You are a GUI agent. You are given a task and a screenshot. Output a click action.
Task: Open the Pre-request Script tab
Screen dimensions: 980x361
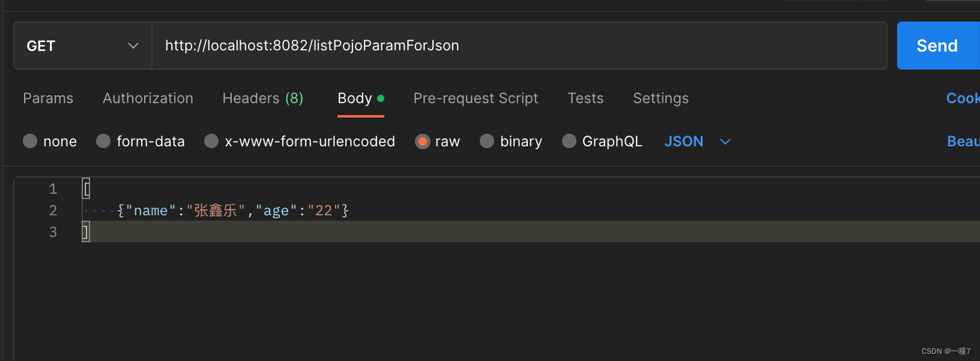point(476,98)
